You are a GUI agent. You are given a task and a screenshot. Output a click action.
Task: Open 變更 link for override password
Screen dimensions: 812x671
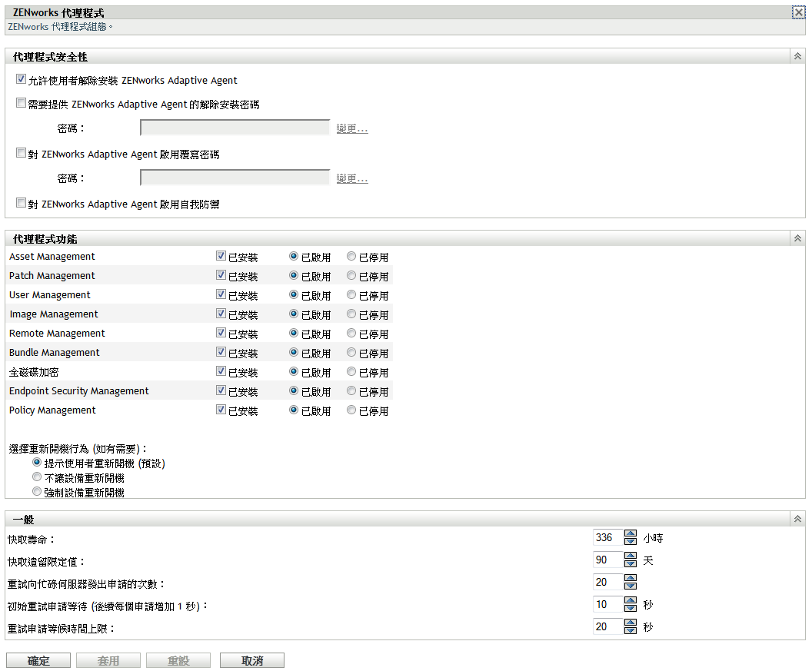click(352, 178)
